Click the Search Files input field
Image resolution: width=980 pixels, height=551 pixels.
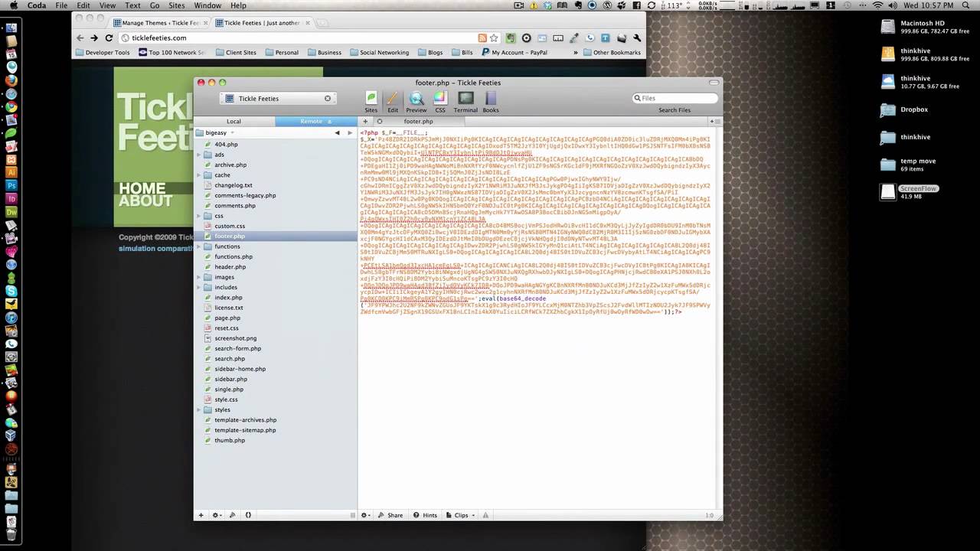(675, 98)
